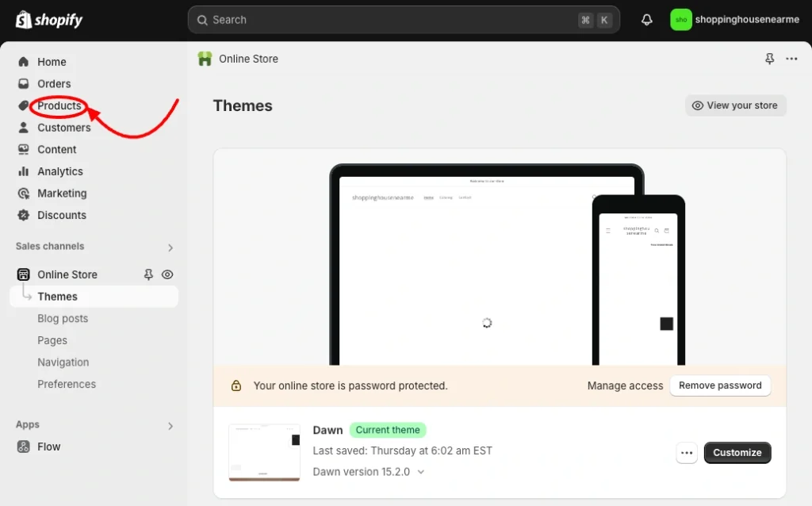Viewport: 812px width, 506px height.
Task: Click the Customers person icon
Action: [x=23, y=128]
